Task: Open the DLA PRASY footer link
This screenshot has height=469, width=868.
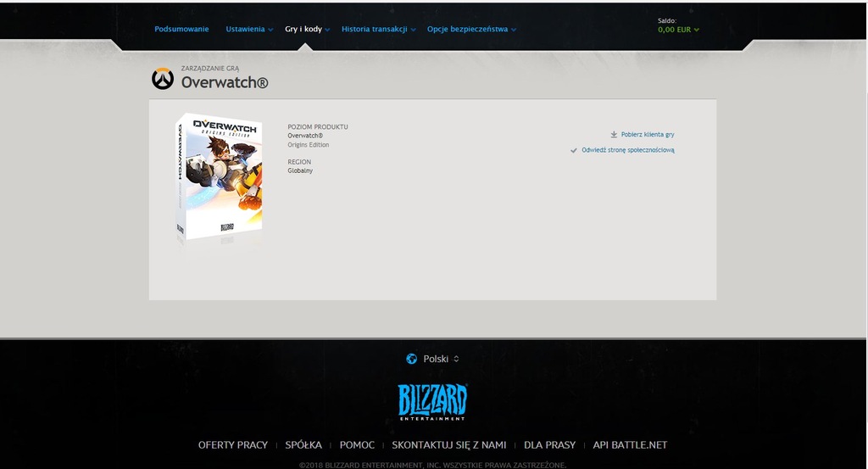Action: (549, 444)
